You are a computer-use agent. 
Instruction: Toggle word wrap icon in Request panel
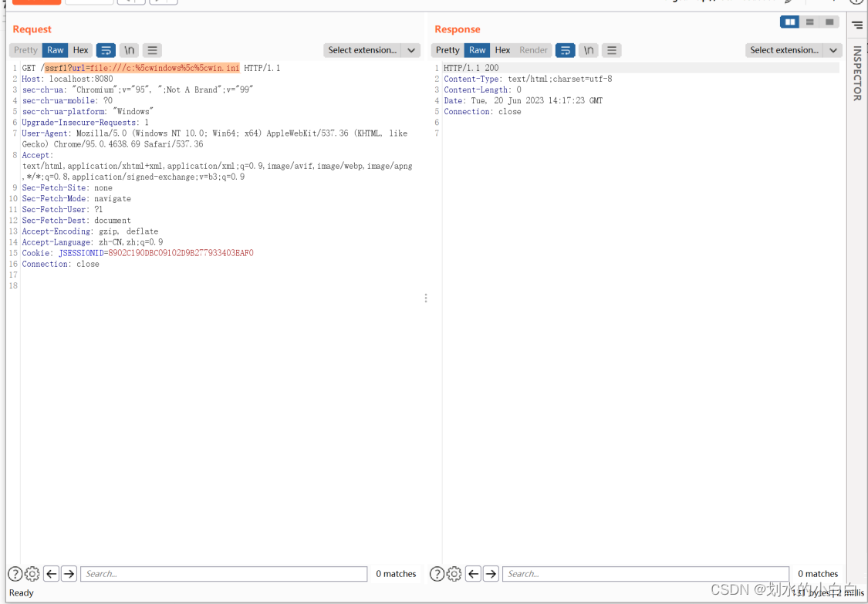[x=106, y=50]
